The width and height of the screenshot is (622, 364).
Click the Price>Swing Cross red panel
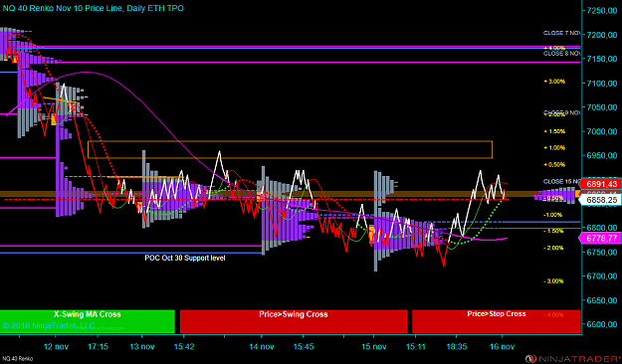pos(294,321)
